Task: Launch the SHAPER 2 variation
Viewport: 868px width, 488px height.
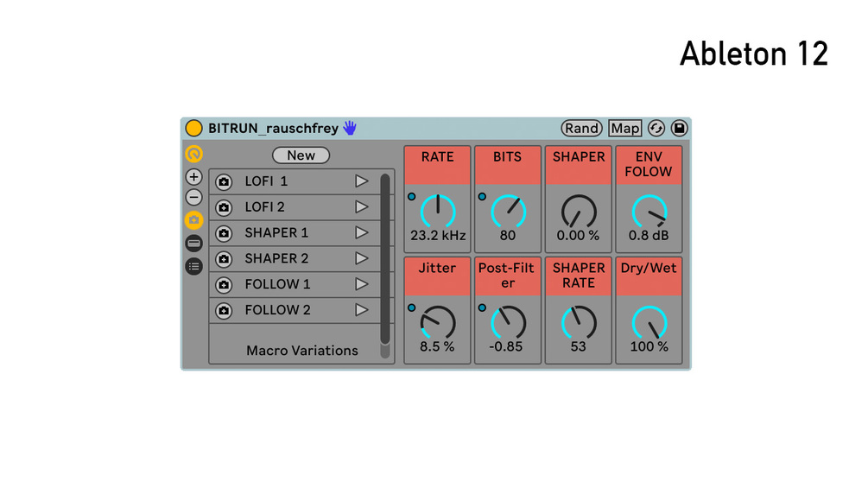Action: click(362, 258)
